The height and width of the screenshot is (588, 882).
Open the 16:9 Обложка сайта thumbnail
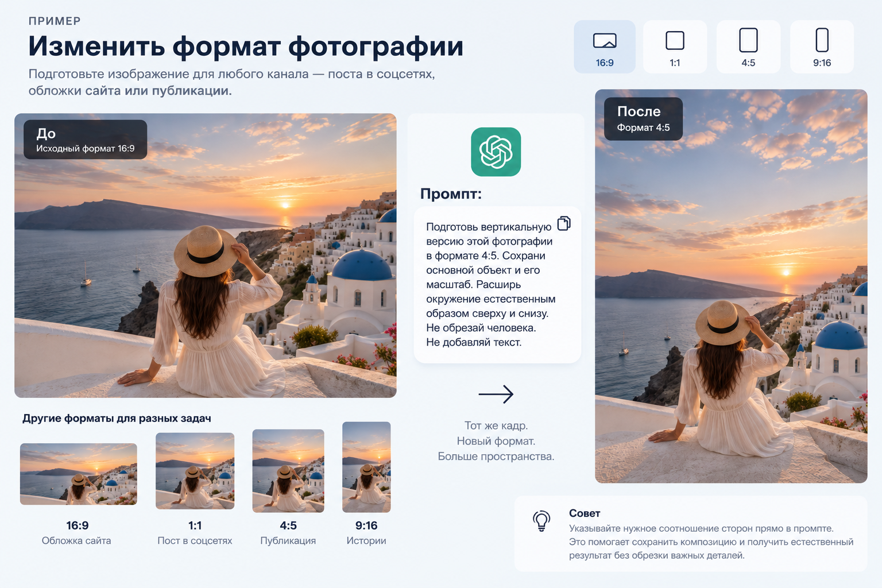click(79, 474)
